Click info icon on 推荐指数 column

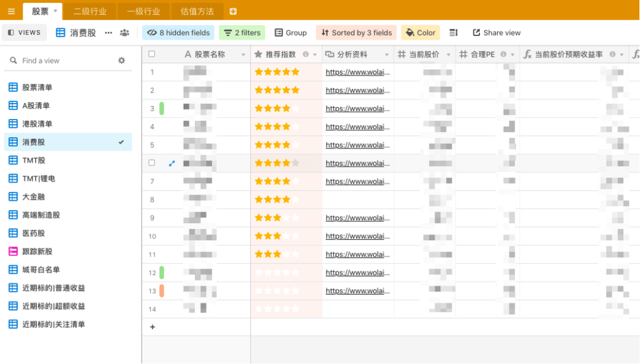[x=305, y=54]
